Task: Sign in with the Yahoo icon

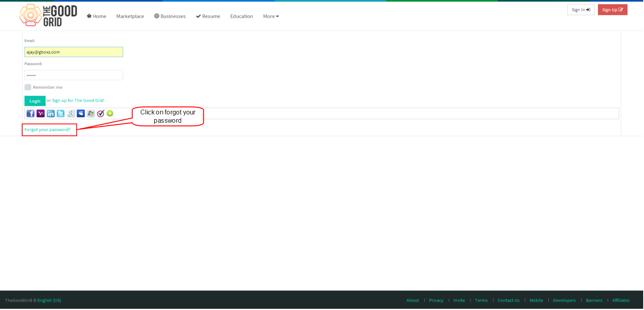Action: coord(41,114)
